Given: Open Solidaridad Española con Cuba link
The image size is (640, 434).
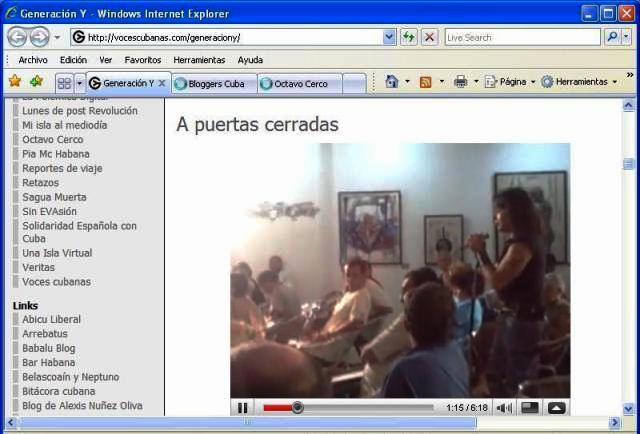Looking at the screenshot, I should pos(79,232).
